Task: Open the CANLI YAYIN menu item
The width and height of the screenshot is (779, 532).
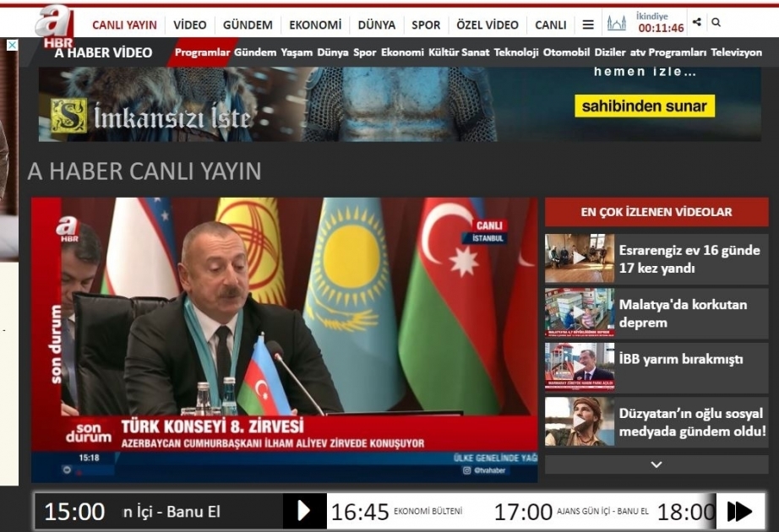Action: [x=124, y=24]
